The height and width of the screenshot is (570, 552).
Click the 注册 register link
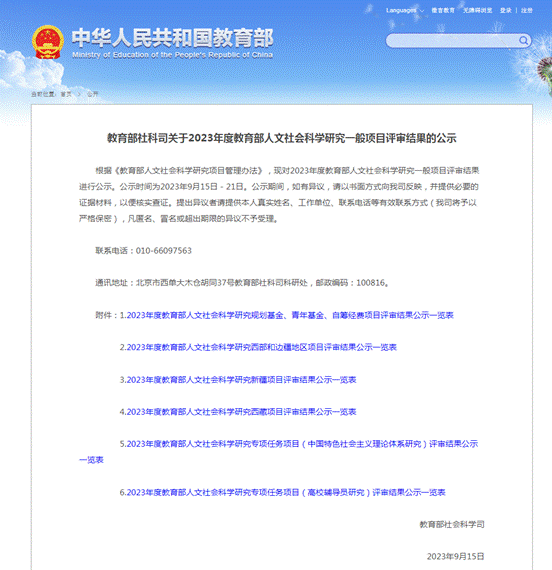pos(527,11)
